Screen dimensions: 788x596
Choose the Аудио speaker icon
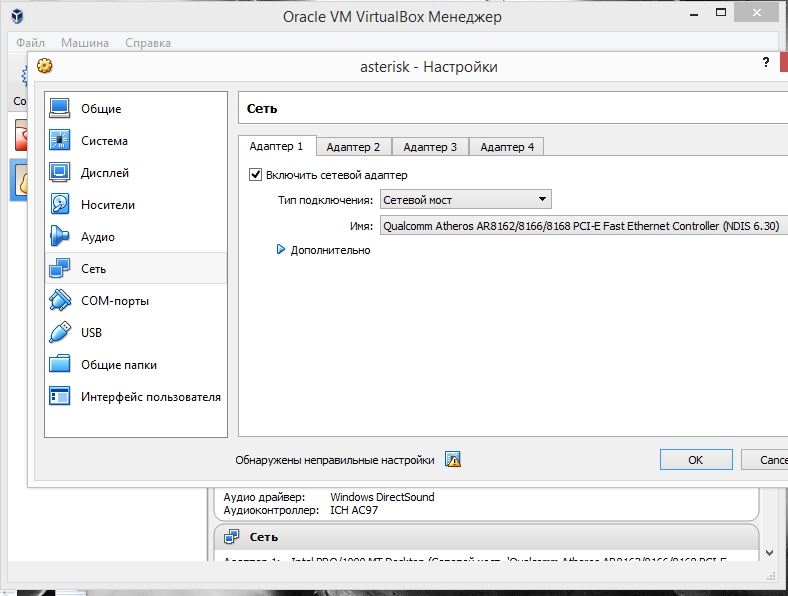pyautogui.click(x=60, y=236)
